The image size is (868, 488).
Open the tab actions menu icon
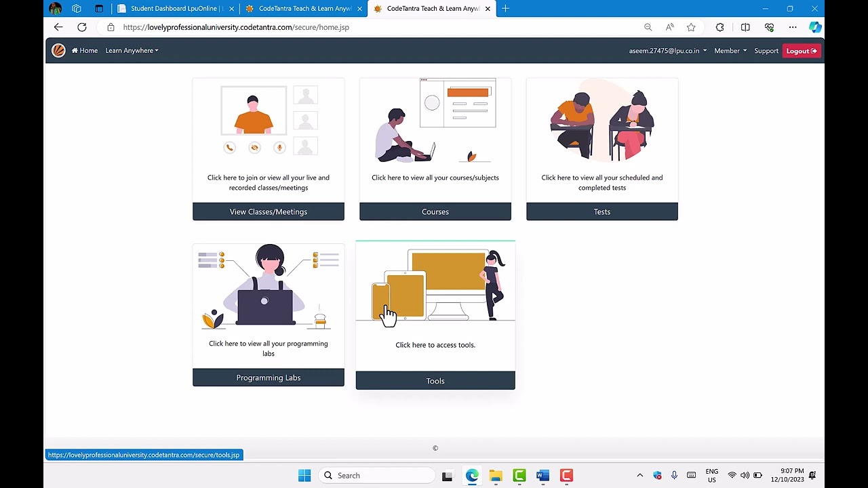(99, 9)
